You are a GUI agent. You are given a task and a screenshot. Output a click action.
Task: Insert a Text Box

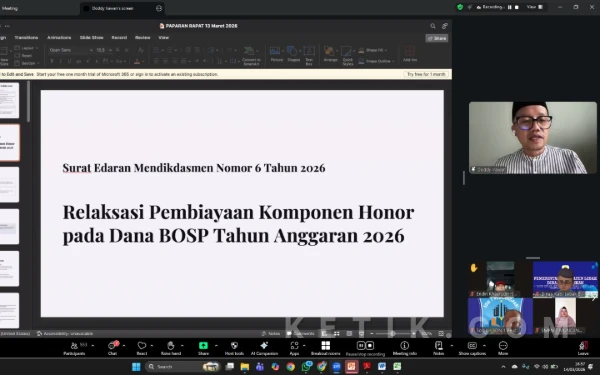click(x=309, y=55)
